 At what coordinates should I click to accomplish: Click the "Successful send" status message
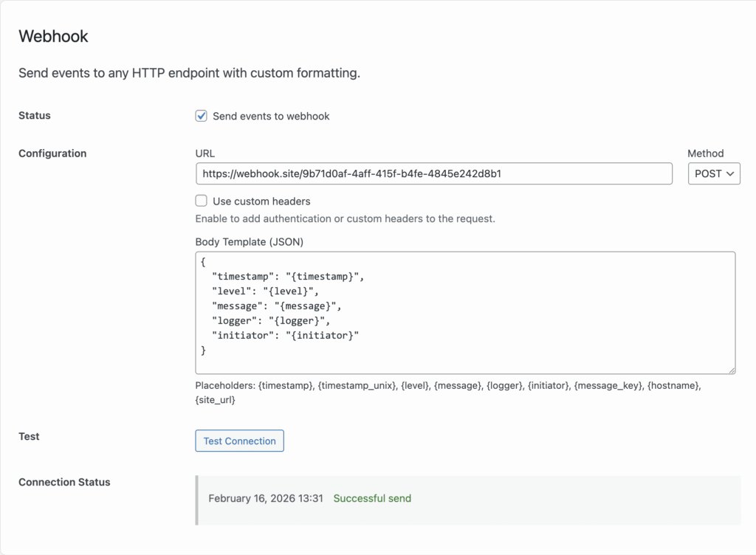(372, 498)
